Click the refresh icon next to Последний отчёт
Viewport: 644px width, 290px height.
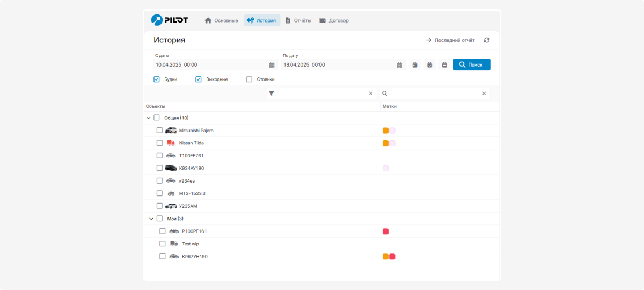pyautogui.click(x=487, y=40)
